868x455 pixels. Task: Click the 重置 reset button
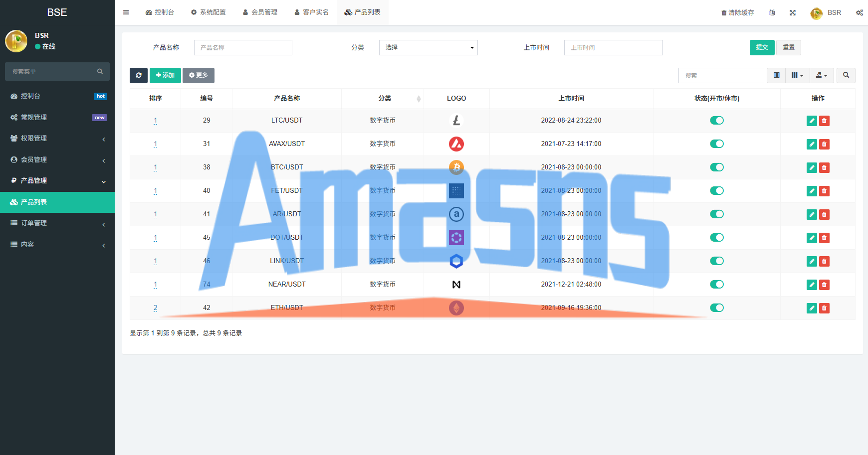pos(789,47)
